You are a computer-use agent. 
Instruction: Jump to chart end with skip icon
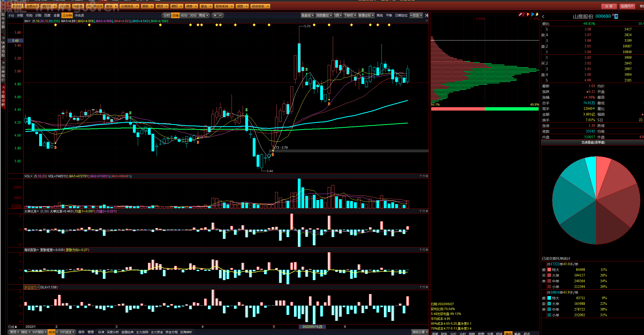coord(426,15)
